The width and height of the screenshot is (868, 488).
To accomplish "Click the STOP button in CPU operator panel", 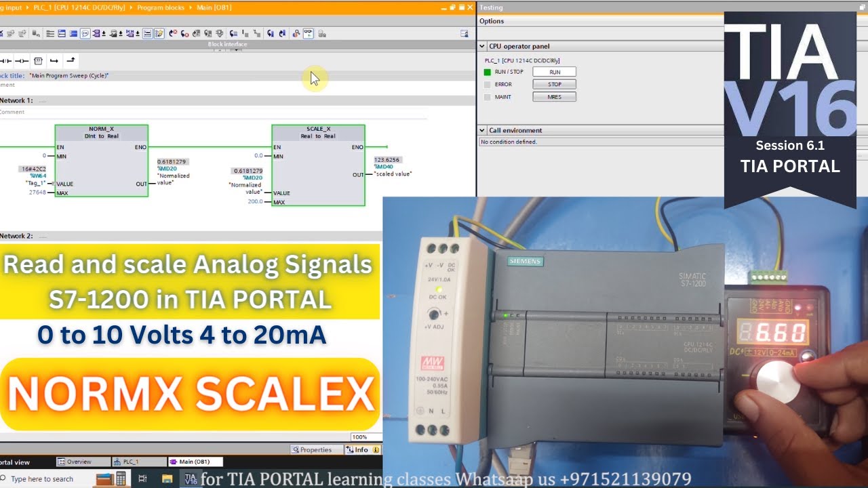I will coord(554,84).
